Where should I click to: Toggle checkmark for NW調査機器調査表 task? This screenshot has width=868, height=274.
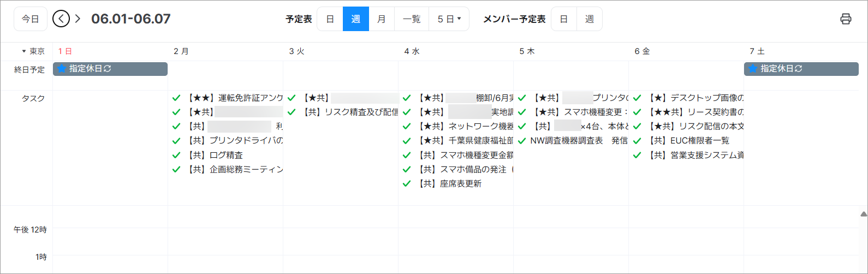(522, 141)
